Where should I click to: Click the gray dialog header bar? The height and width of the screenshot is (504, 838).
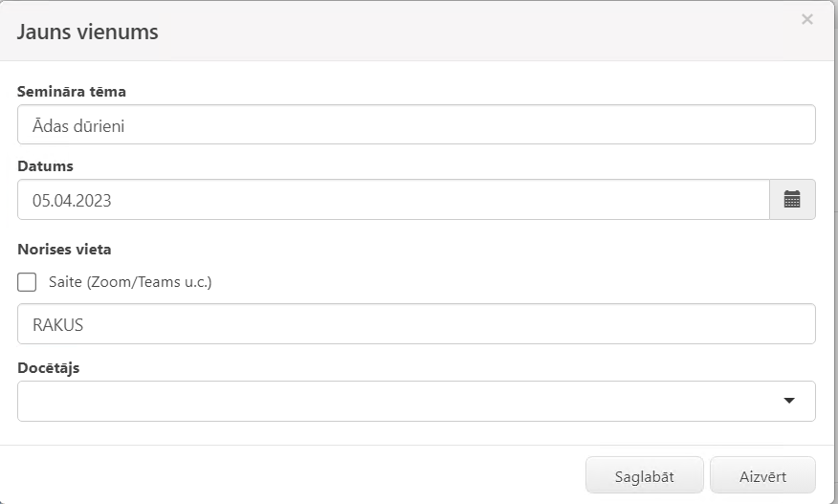(x=417, y=31)
